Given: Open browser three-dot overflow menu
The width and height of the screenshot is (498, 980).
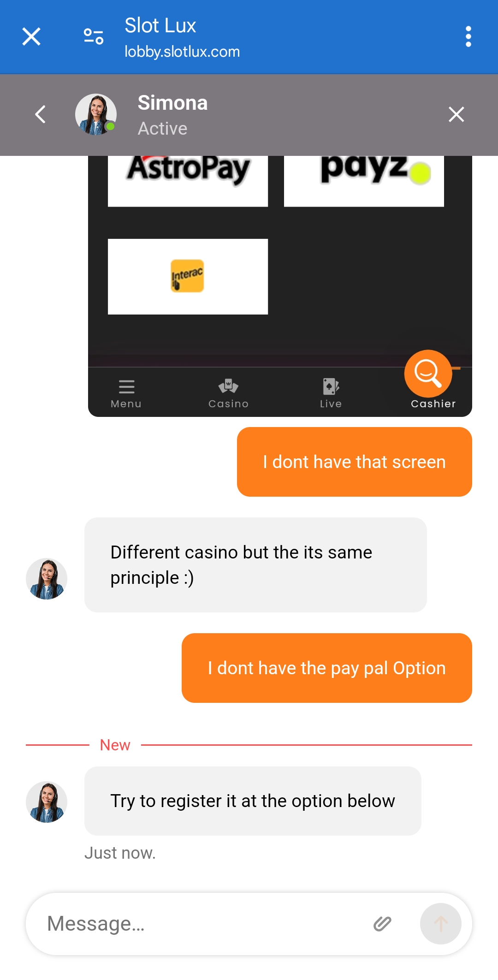Looking at the screenshot, I should (x=468, y=36).
